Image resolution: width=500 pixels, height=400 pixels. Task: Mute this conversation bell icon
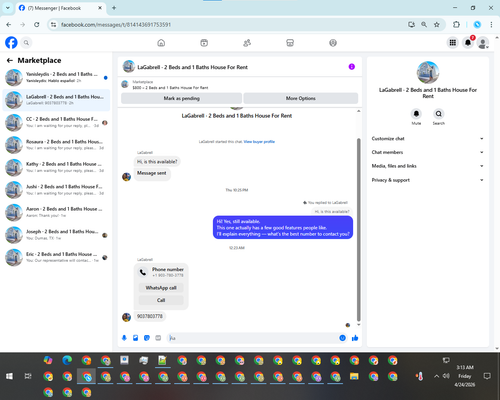[416, 114]
